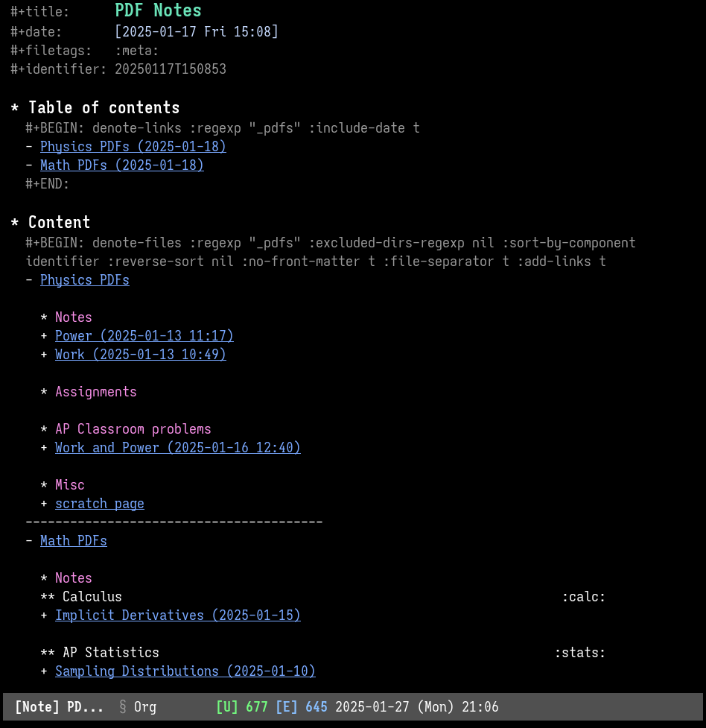
Task: Click the :stats: tag
Action: click(580, 653)
